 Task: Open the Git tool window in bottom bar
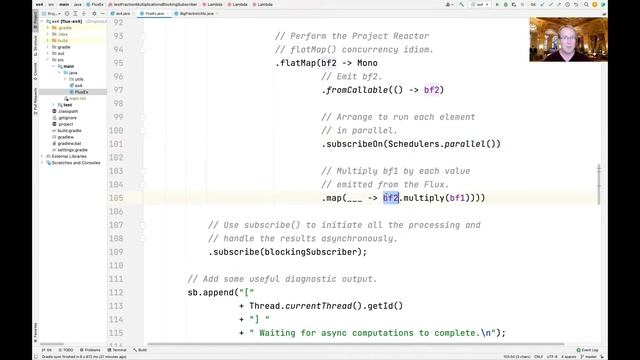coord(47,350)
